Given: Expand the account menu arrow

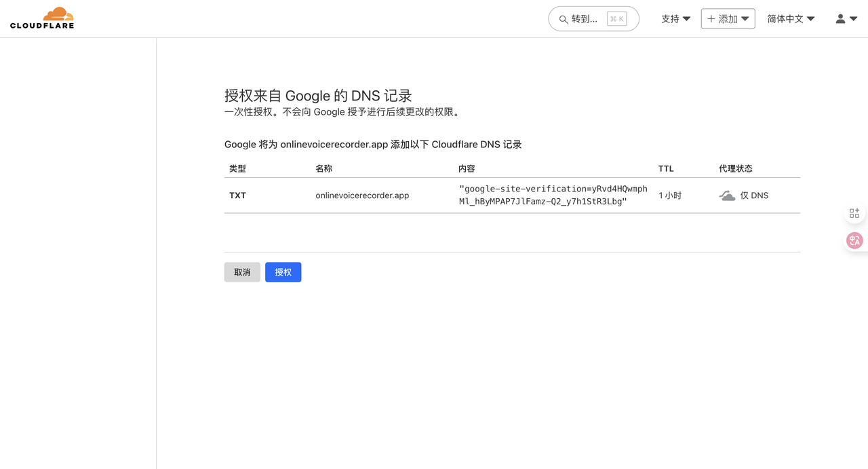Looking at the screenshot, I should click(854, 19).
